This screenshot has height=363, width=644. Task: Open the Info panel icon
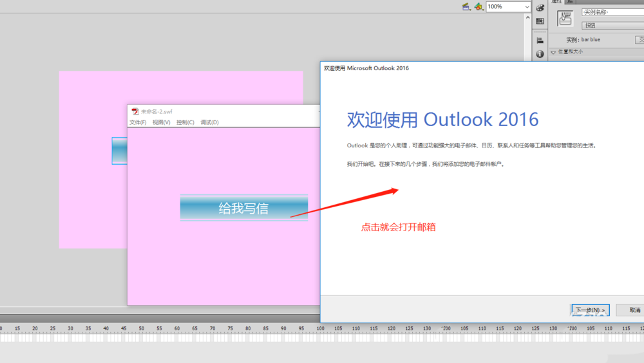[540, 54]
